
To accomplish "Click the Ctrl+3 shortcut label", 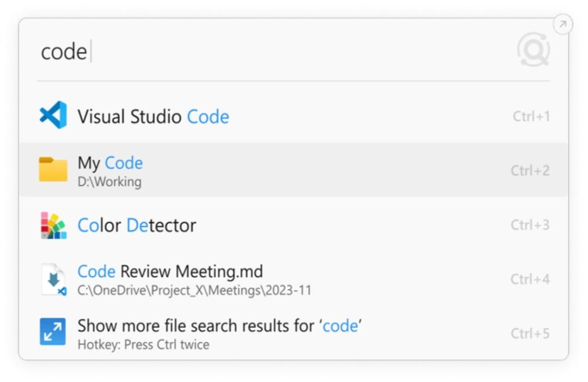I will click(530, 225).
